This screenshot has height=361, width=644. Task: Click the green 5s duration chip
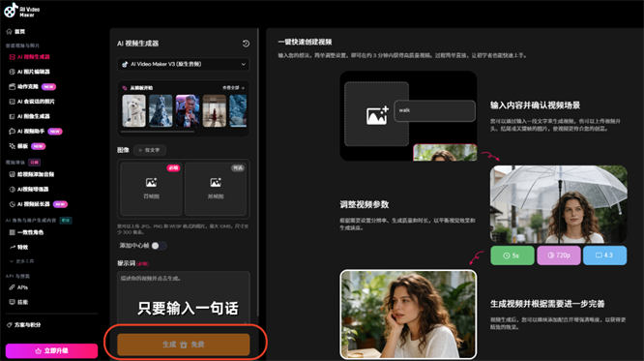coord(512,256)
